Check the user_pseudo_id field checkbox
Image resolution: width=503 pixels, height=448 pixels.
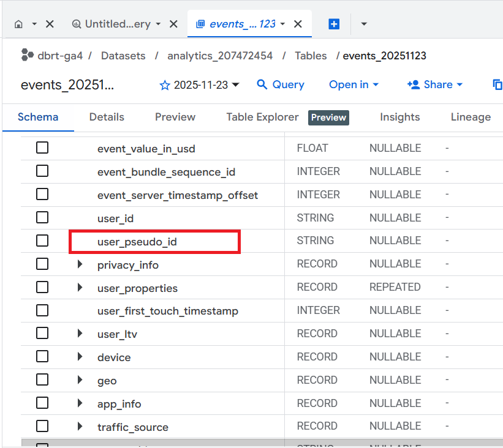click(42, 241)
